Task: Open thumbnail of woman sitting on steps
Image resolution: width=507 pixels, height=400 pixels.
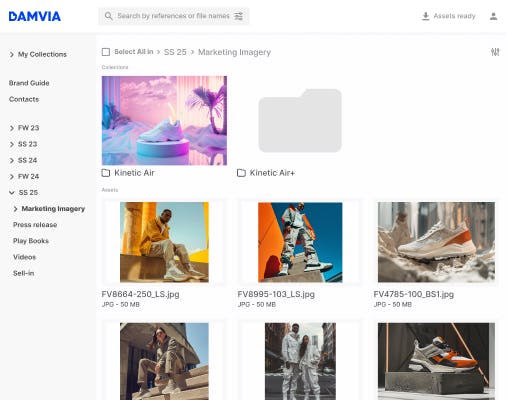Action: [x=164, y=361]
